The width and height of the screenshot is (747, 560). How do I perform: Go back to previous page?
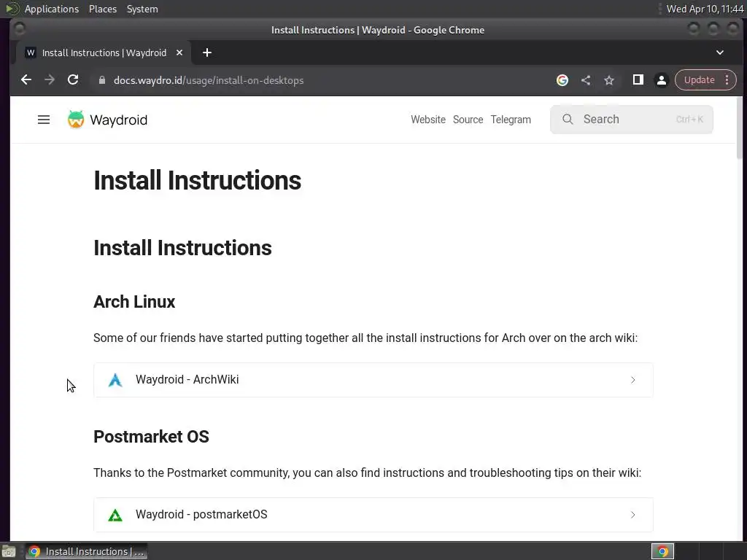(x=26, y=80)
